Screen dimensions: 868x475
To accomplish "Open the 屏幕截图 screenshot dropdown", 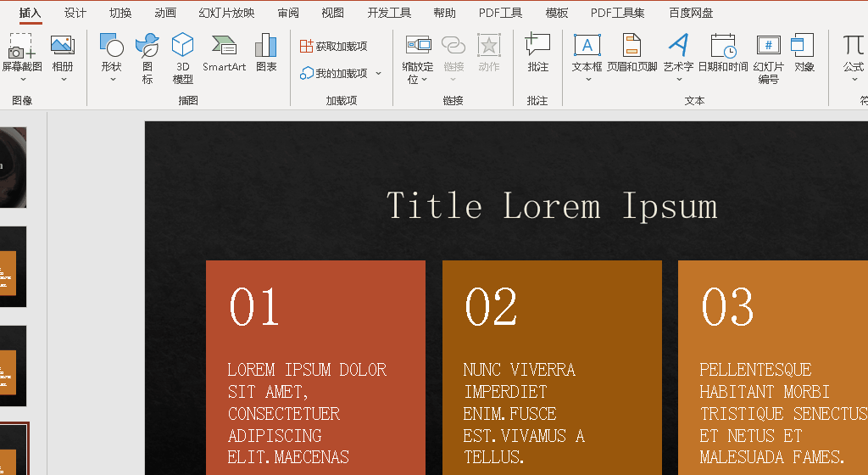I will (22, 80).
